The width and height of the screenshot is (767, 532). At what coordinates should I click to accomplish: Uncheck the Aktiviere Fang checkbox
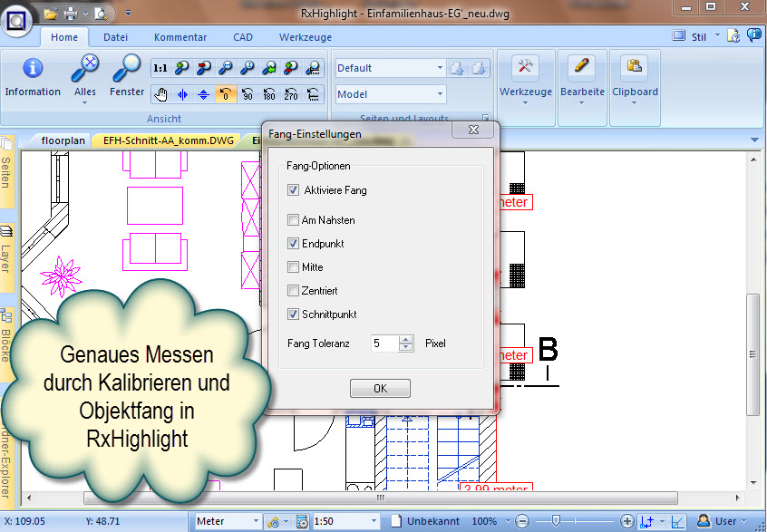click(293, 190)
